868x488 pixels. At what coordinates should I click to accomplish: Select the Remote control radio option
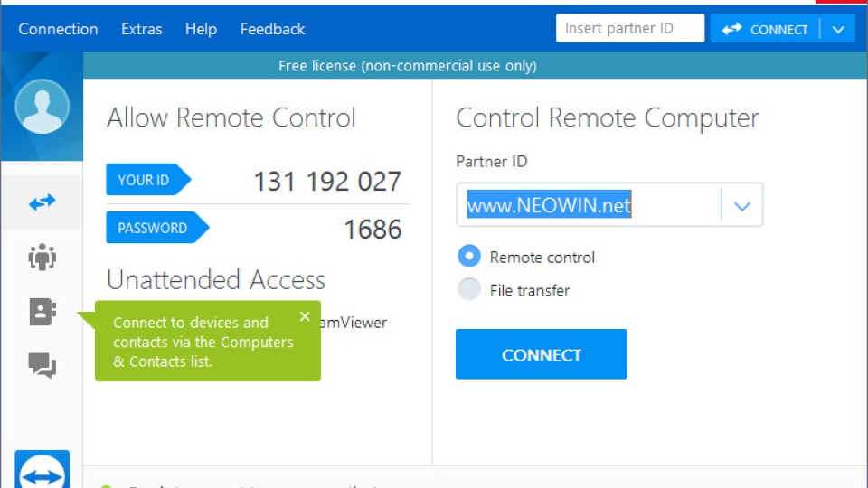coord(469,257)
